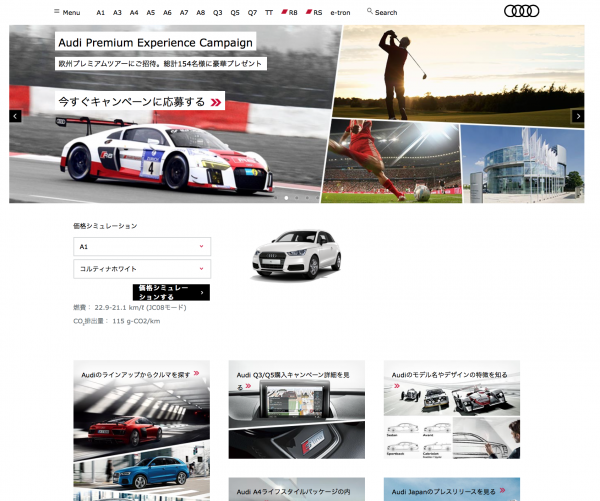Open the A7 model menu item
Image resolution: width=600 pixels, height=501 pixels.
(184, 13)
